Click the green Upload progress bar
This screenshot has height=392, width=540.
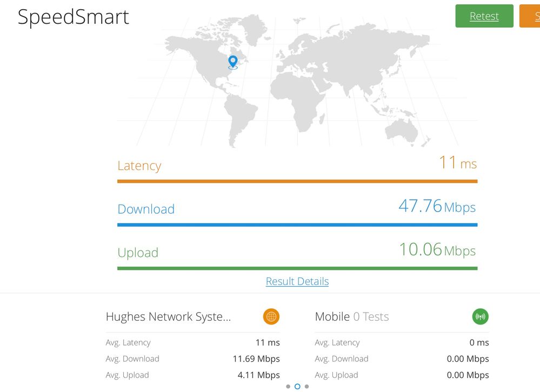(x=297, y=268)
